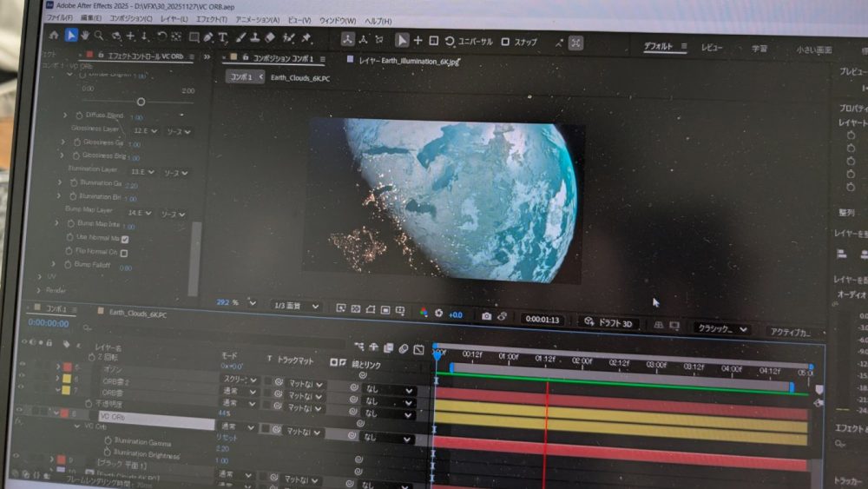
Task: Click the snapshot camera icon
Action: pyautogui.click(x=486, y=316)
